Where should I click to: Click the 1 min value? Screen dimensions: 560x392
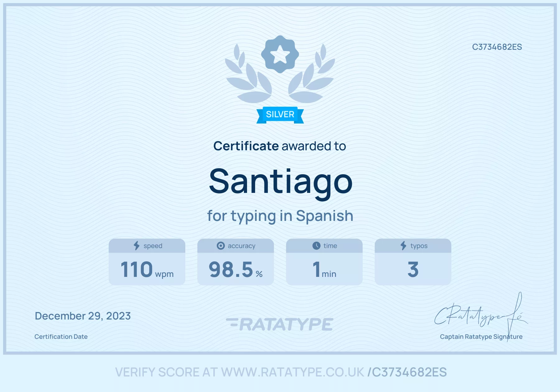tap(324, 269)
